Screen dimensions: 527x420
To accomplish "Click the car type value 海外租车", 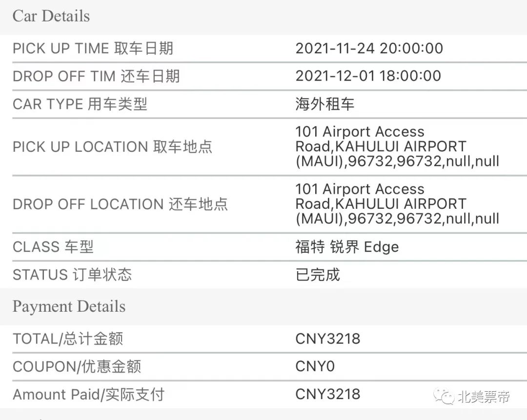I will coord(324,104).
